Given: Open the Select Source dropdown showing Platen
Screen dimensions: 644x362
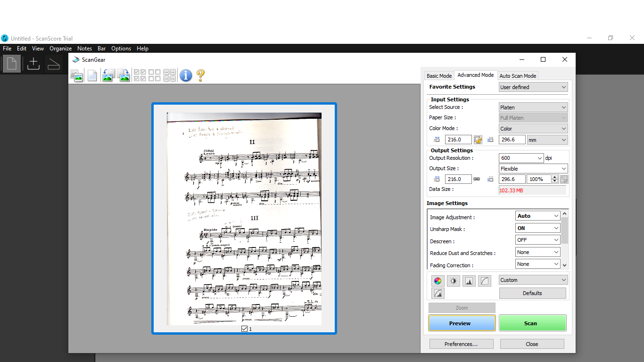Looking at the screenshot, I should (x=533, y=107).
